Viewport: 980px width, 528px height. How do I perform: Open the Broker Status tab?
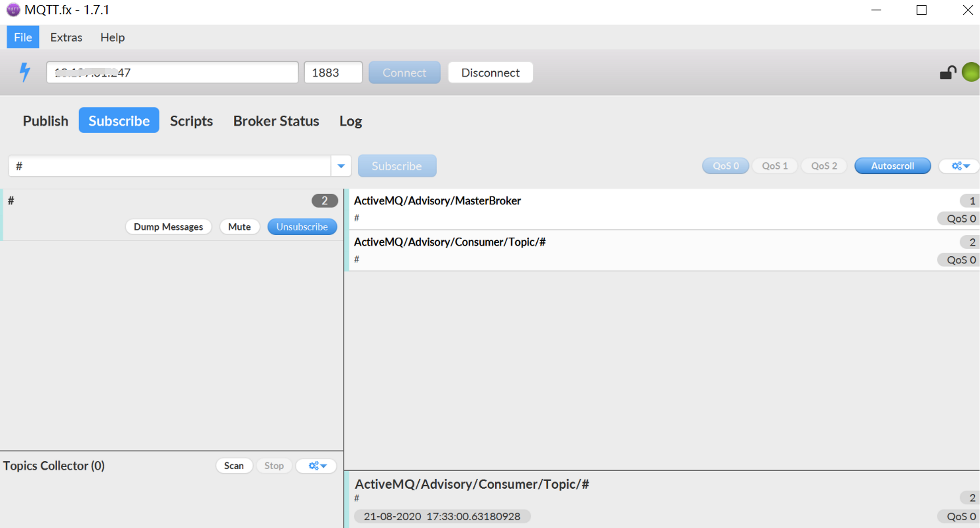(x=276, y=121)
